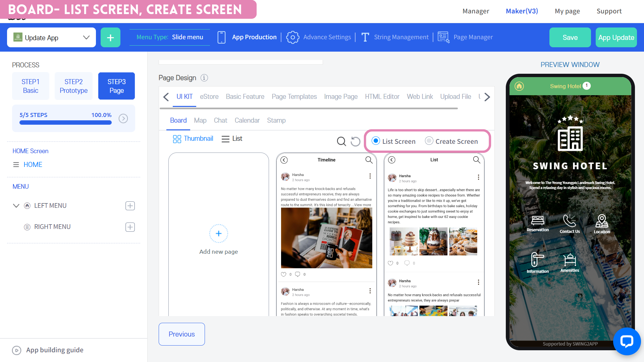This screenshot has height=362, width=644.
Task: Add item to LEFT MENU plus icon
Action: [x=130, y=206]
